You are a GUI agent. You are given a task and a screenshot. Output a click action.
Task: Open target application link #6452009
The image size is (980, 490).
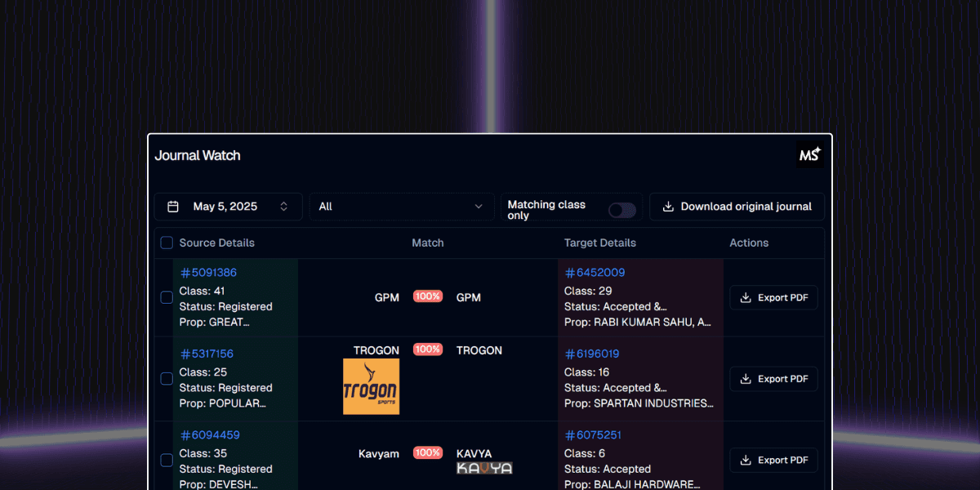point(593,272)
